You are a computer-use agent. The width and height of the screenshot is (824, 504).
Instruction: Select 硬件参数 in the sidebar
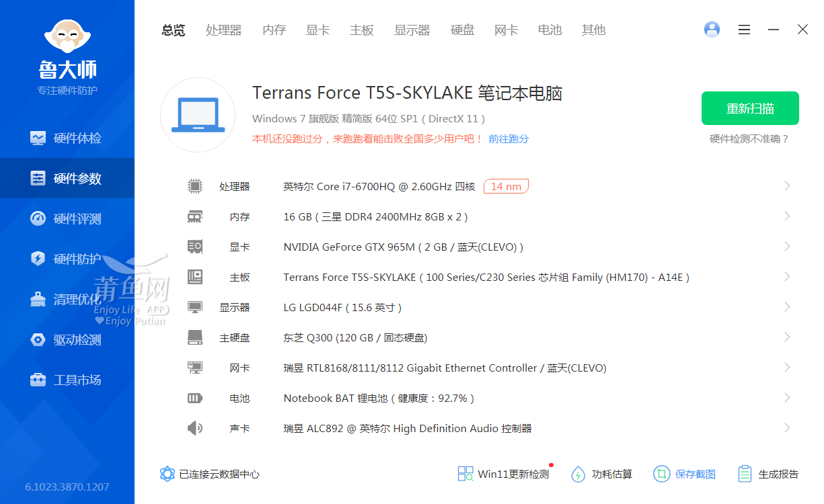click(x=67, y=178)
